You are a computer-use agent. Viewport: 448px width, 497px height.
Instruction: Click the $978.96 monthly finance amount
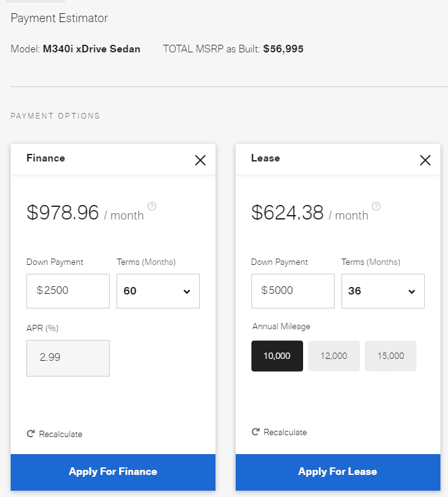tap(62, 213)
